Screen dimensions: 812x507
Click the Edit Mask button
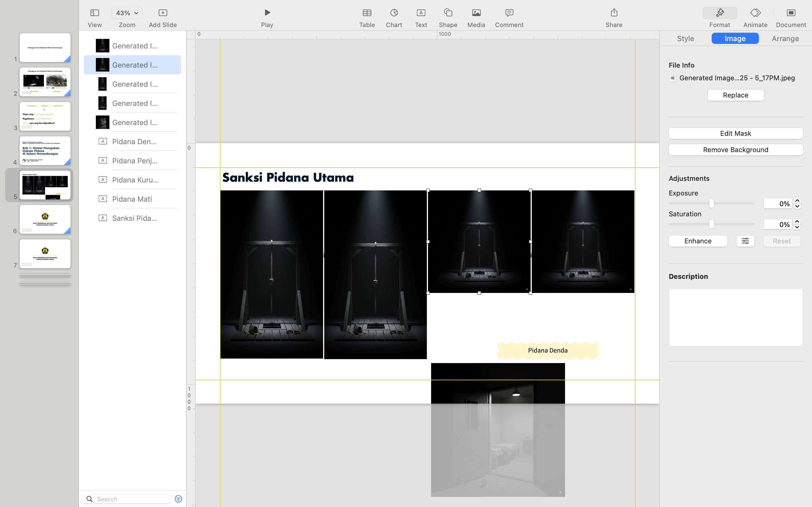tap(735, 134)
